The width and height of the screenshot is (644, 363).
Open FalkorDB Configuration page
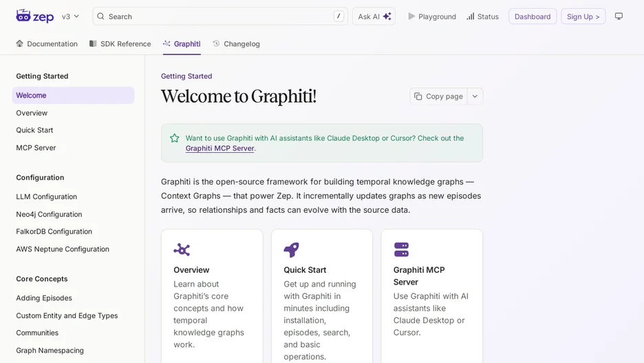pyautogui.click(x=73, y=231)
